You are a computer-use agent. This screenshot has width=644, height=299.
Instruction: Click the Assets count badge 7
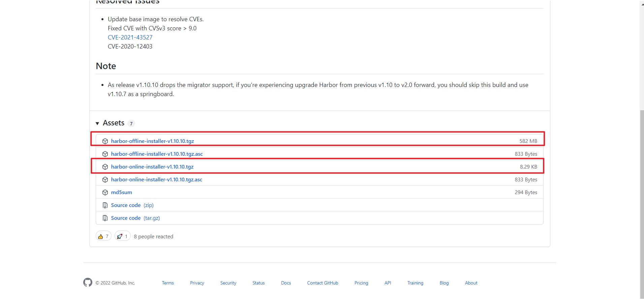[x=131, y=124]
